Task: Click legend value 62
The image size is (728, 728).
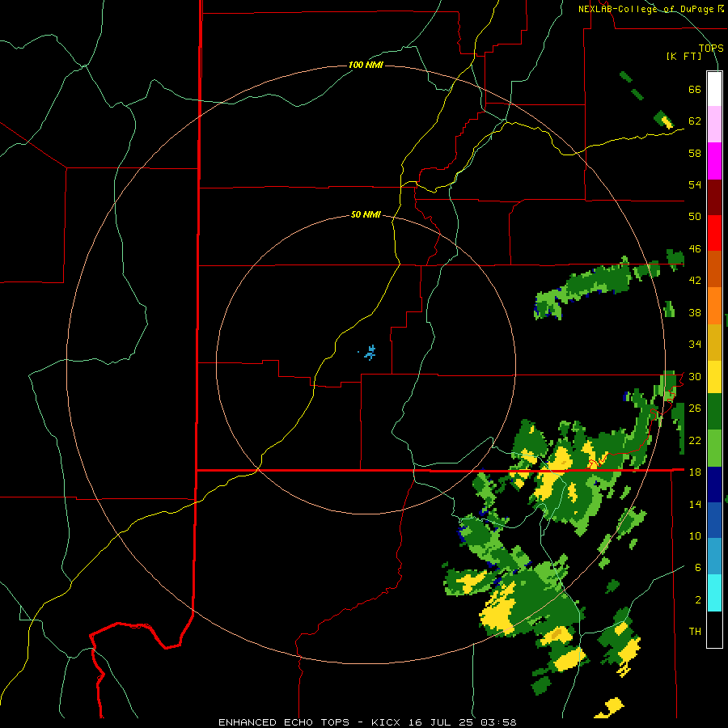Action: (x=695, y=121)
